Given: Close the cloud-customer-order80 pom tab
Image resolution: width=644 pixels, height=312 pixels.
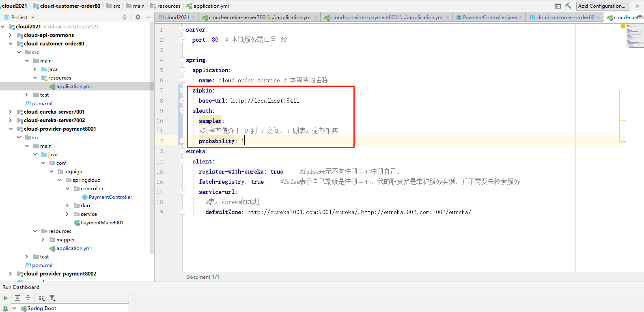Looking at the screenshot, I should pos(599,17).
